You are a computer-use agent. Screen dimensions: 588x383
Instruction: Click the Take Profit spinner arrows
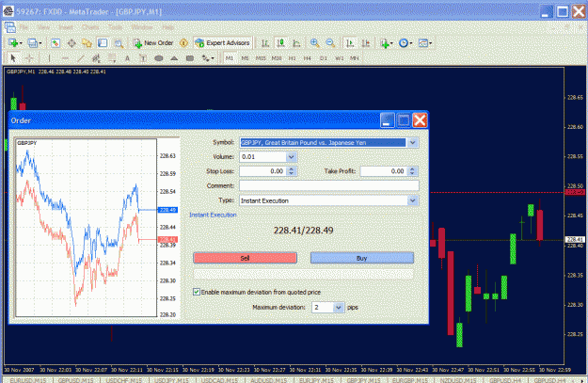tap(412, 171)
